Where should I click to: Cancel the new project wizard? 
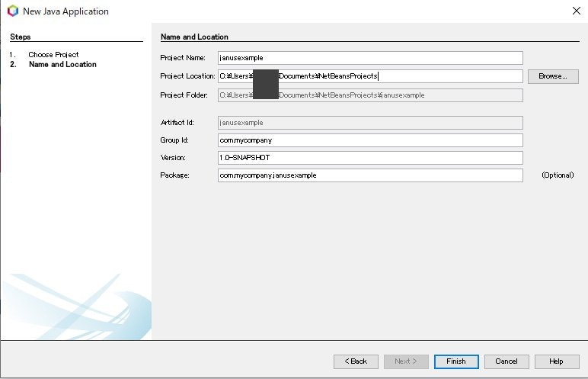[x=507, y=361]
